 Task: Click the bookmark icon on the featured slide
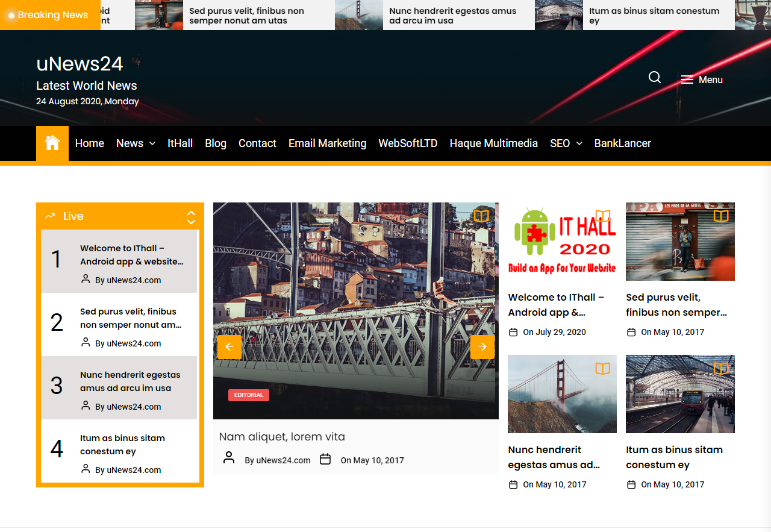click(x=481, y=215)
